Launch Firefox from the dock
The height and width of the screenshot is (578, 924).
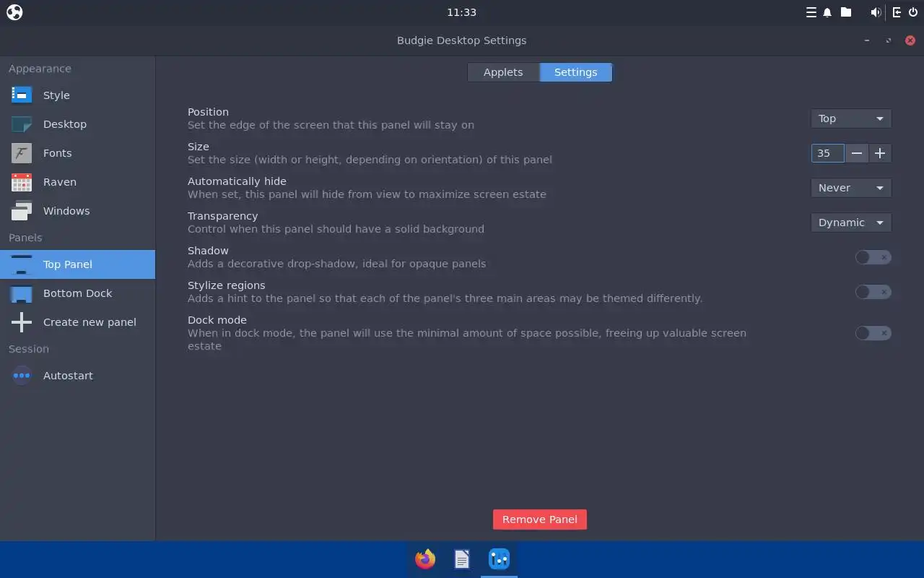click(x=425, y=559)
